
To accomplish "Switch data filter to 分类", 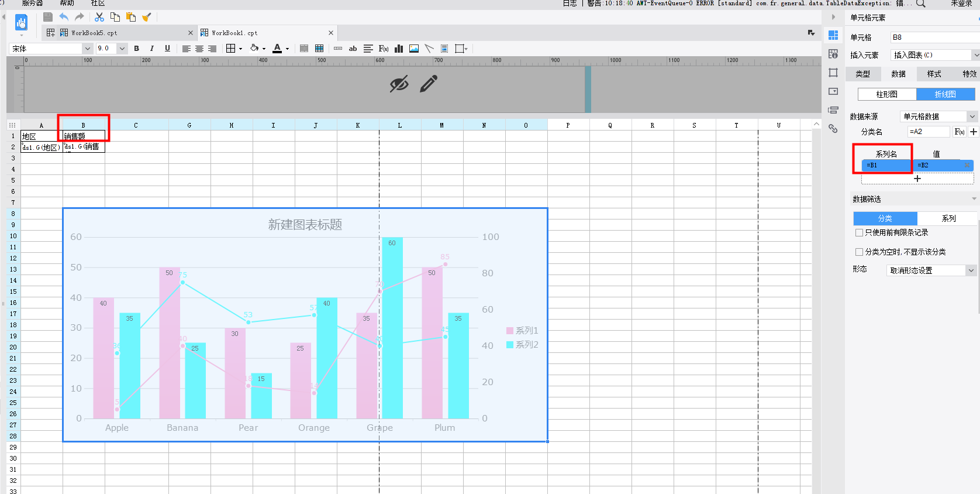I will click(x=885, y=218).
